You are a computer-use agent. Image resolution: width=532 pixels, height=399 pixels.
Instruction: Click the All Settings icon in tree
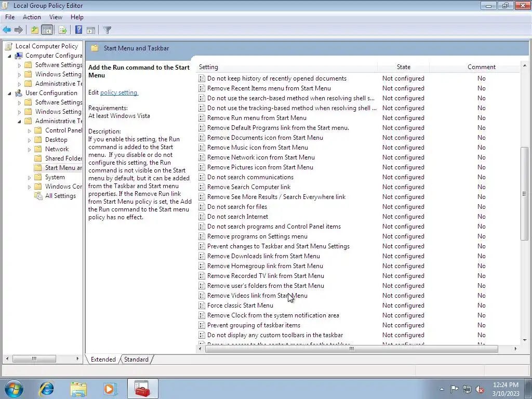[x=38, y=196]
